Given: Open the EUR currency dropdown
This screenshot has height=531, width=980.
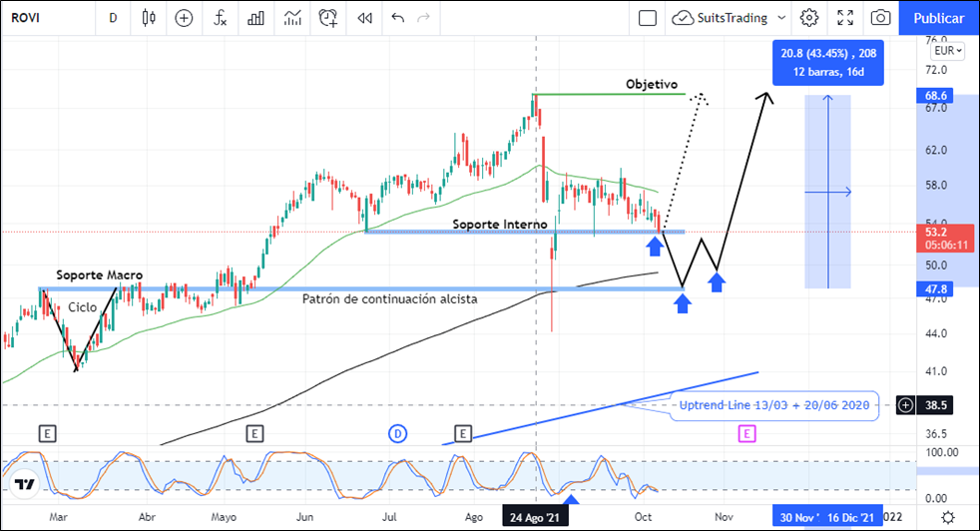Looking at the screenshot, I should click(946, 51).
